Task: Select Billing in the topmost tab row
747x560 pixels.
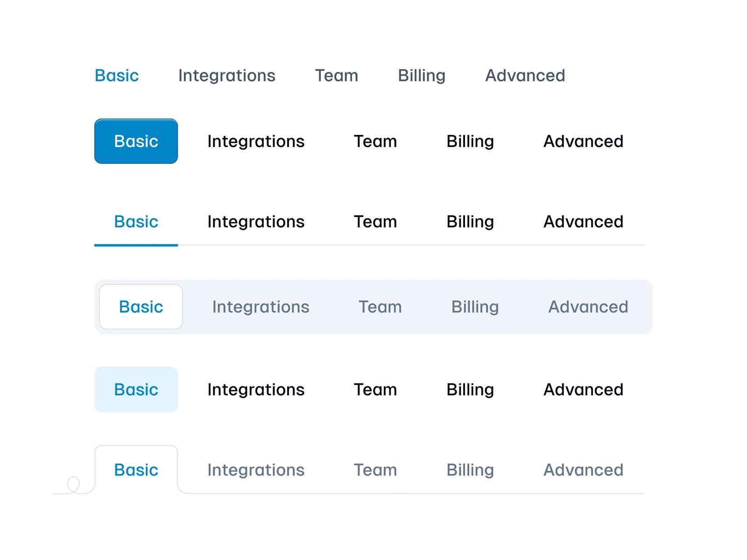Action: 421,76
